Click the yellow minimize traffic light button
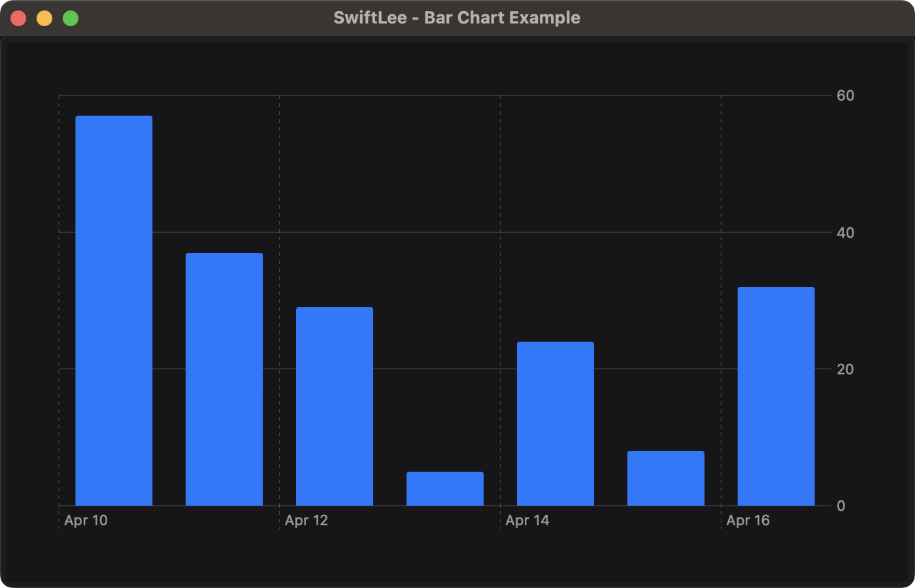This screenshot has height=588, width=915. tap(44, 18)
